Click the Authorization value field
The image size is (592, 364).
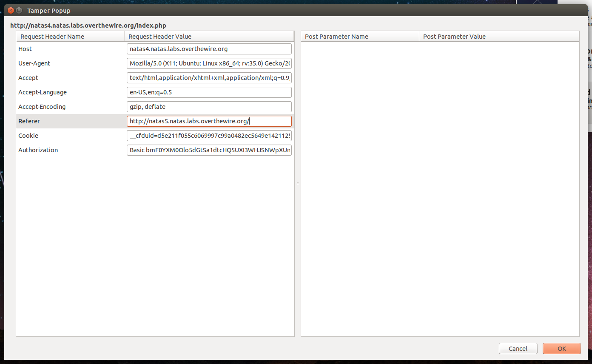tap(209, 150)
